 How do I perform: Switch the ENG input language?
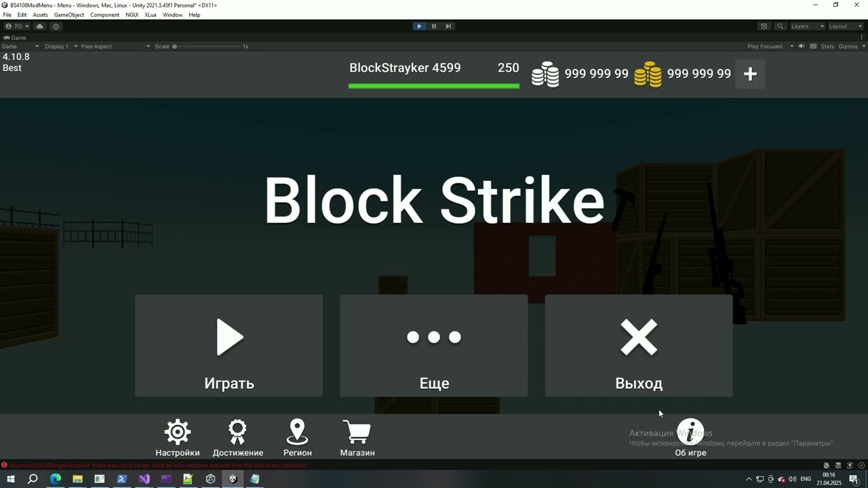click(806, 479)
